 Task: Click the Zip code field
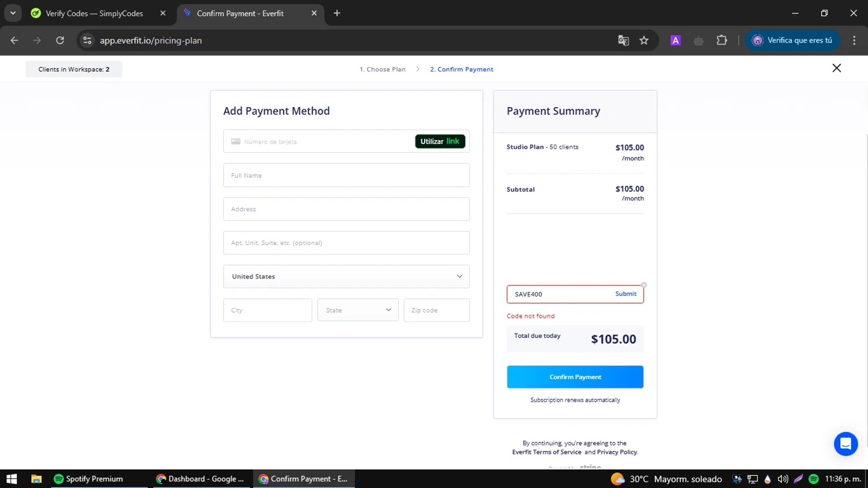[x=436, y=310]
